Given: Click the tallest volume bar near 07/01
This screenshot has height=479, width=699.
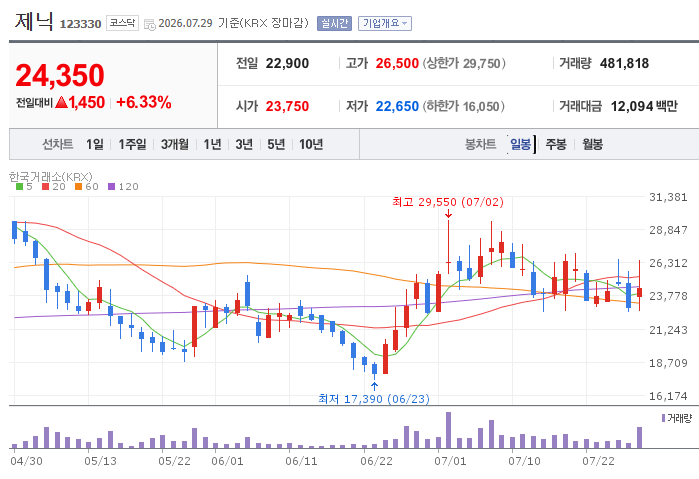Looking at the screenshot, I should pos(448,430).
